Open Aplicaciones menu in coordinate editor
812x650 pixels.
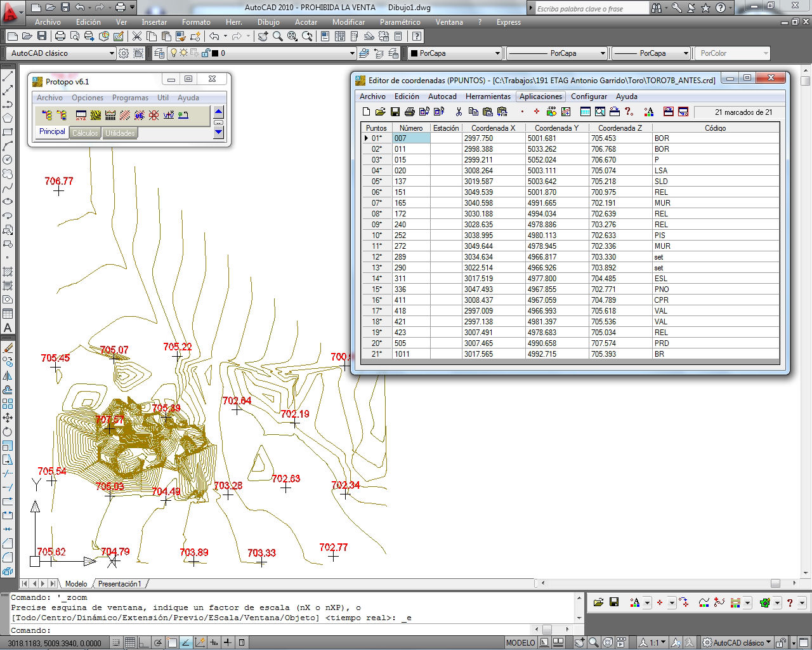click(540, 96)
